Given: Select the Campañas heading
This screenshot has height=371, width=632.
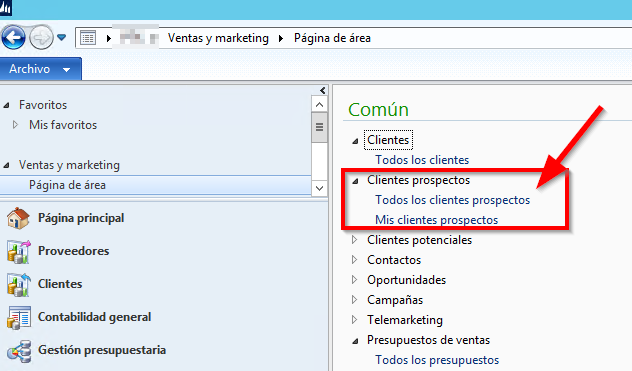Looking at the screenshot, I should (x=395, y=300).
